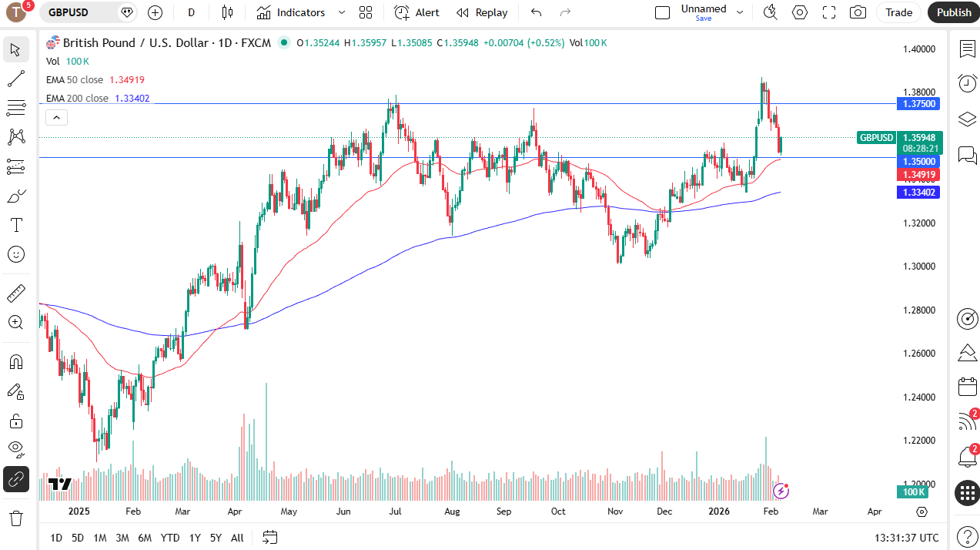Select the brush drawing tool

pyautogui.click(x=15, y=196)
